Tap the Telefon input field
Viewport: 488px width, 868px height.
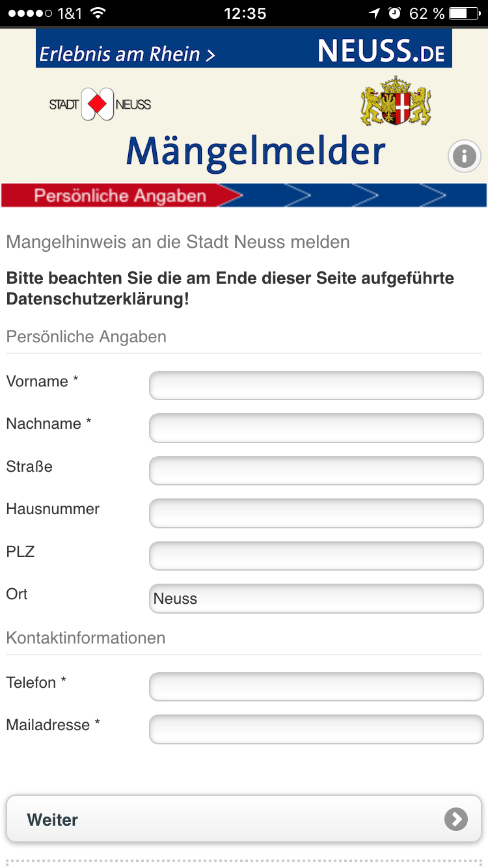pos(316,686)
